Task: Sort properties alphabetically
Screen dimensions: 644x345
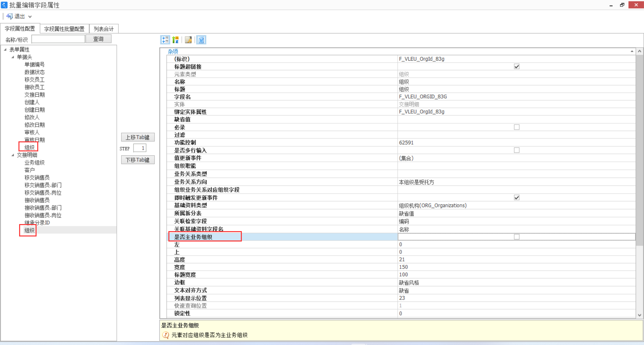Action: [x=175, y=40]
